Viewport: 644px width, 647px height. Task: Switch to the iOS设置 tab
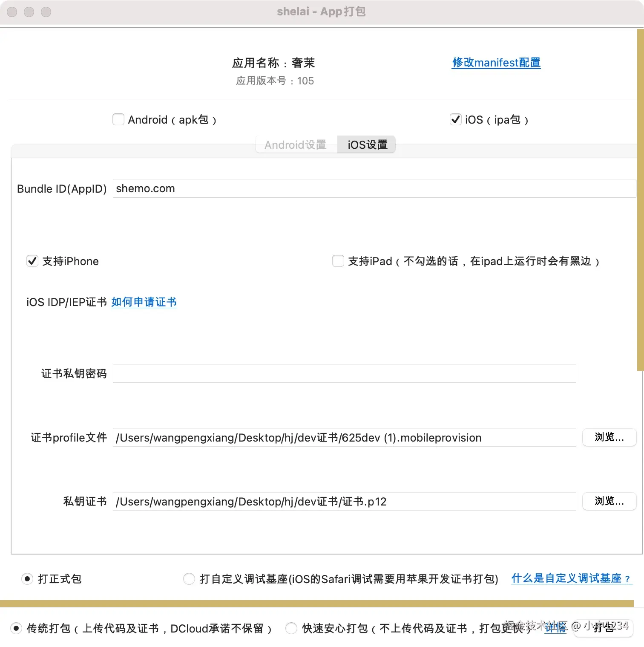click(x=367, y=144)
